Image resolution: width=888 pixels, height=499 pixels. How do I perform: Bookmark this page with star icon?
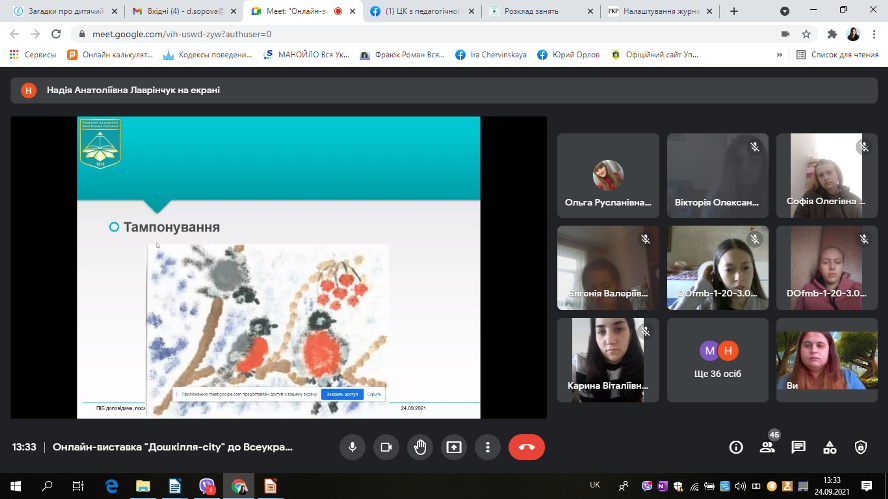click(x=806, y=34)
